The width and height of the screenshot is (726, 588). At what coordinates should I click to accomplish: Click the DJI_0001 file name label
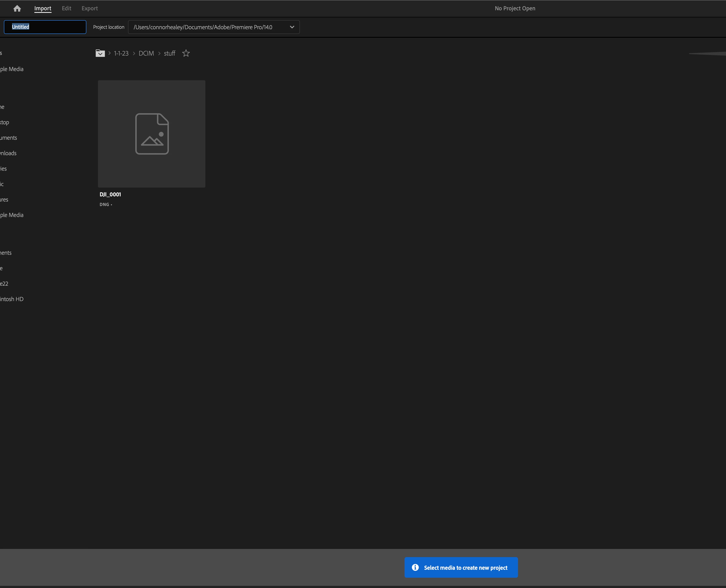pos(110,194)
